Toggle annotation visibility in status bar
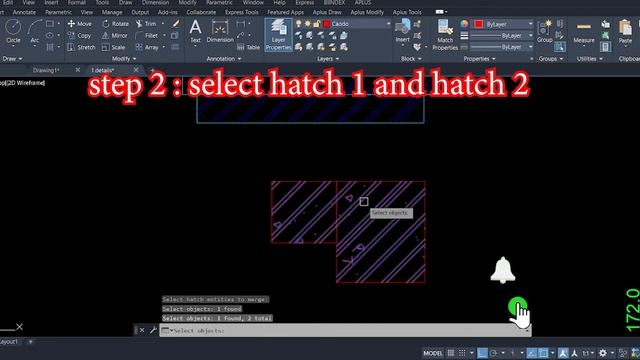 [x=563, y=353]
